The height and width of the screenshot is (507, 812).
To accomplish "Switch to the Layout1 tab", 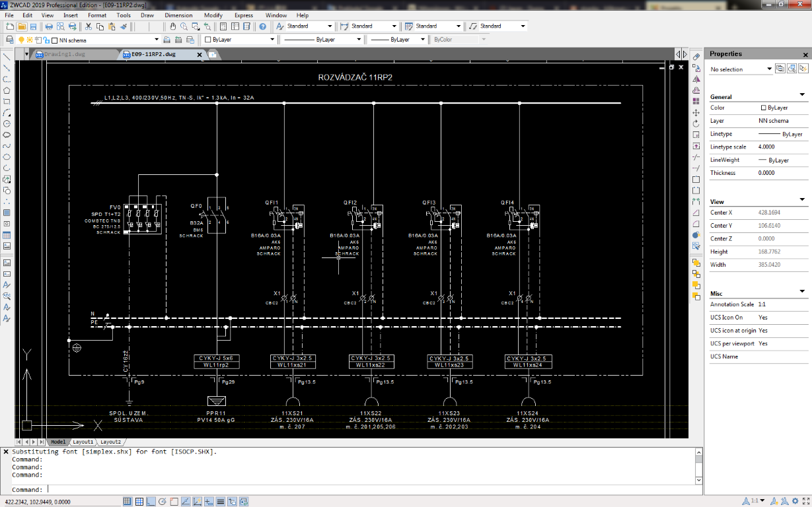I will tap(83, 442).
